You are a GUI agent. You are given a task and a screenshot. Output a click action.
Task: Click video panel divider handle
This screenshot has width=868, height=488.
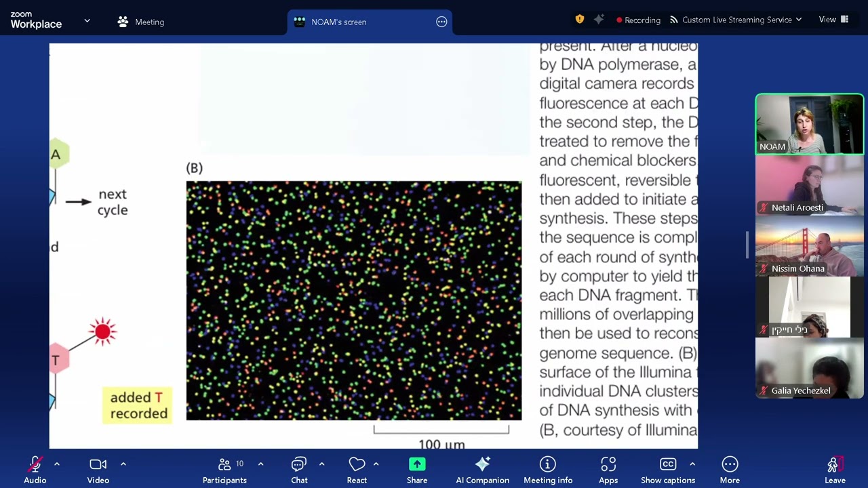point(747,245)
